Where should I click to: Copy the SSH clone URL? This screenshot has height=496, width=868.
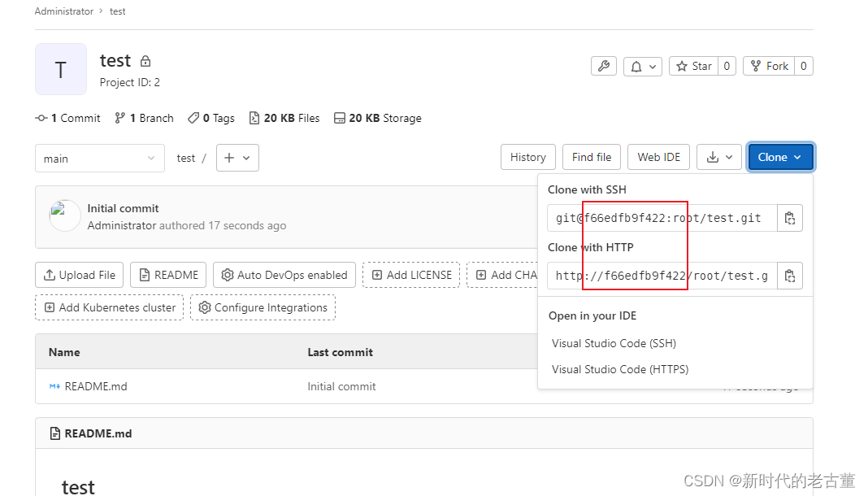pyautogui.click(x=789, y=218)
